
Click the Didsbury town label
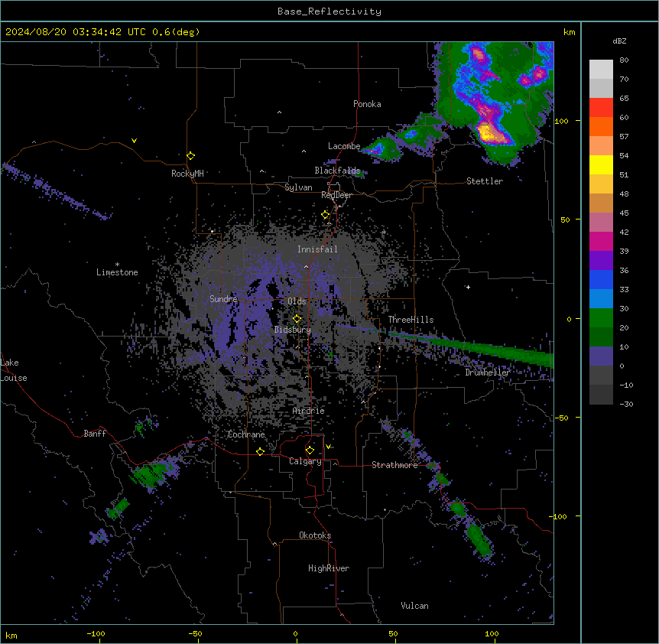coord(293,330)
